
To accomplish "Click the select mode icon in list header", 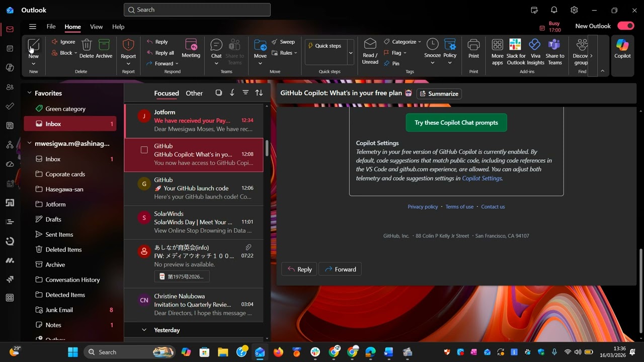I will pos(218,93).
